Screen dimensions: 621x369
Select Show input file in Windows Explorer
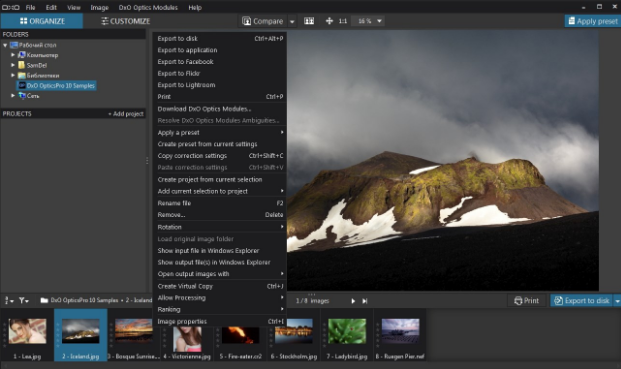[x=220, y=251]
